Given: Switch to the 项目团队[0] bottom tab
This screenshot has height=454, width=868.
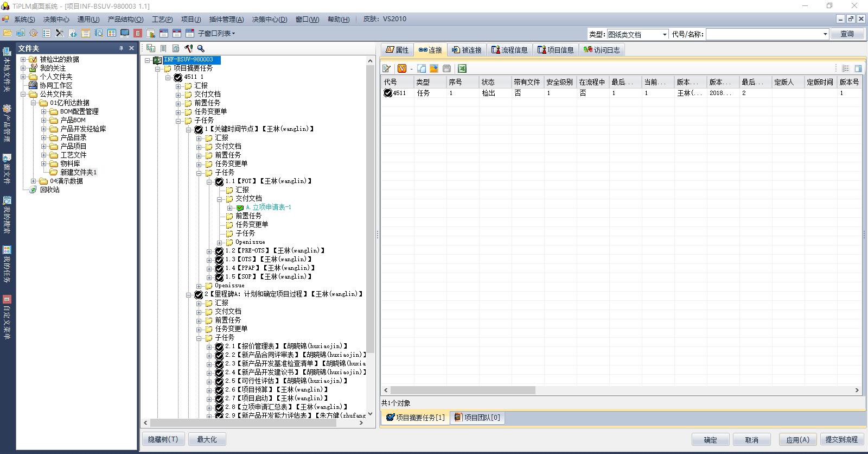Looking at the screenshot, I should click(477, 418).
